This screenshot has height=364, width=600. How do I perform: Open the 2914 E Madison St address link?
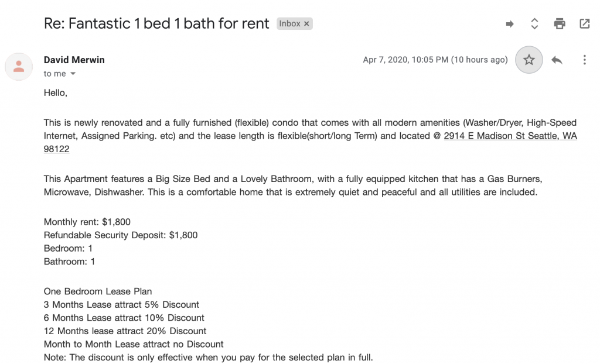[510, 136]
